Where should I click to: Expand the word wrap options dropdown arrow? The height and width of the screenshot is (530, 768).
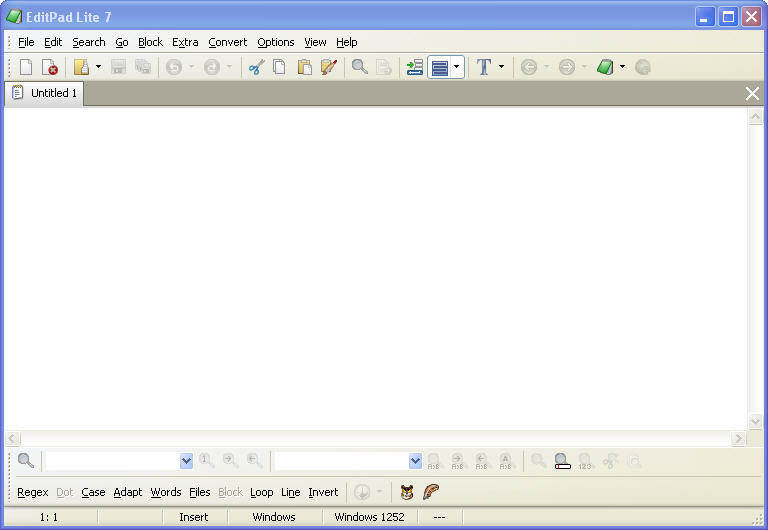tap(456, 67)
